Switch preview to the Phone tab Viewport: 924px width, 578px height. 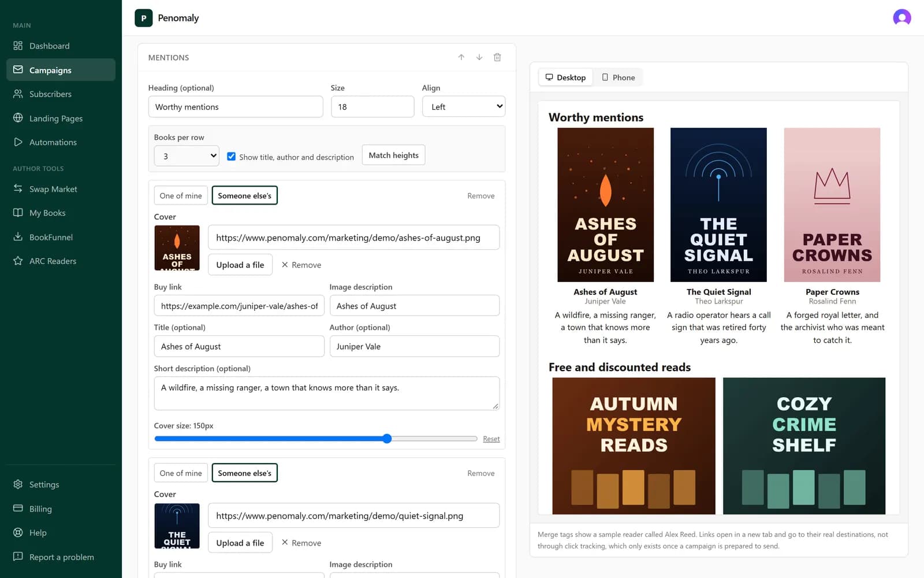click(x=618, y=77)
